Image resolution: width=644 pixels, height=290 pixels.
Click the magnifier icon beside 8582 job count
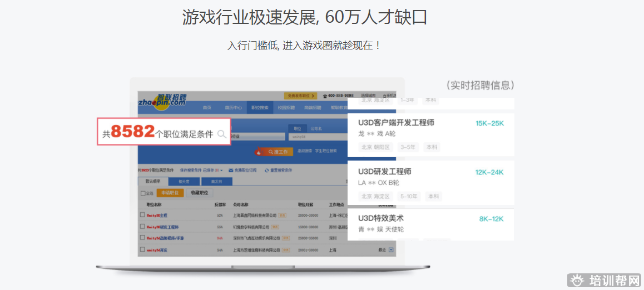[x=221, y=134]
